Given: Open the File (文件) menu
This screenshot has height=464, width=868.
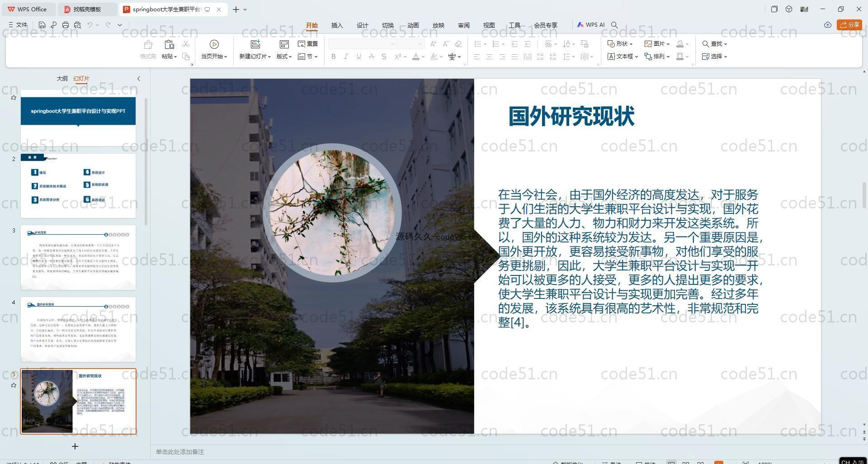Looking at the screenshot, I should (18, 25).
